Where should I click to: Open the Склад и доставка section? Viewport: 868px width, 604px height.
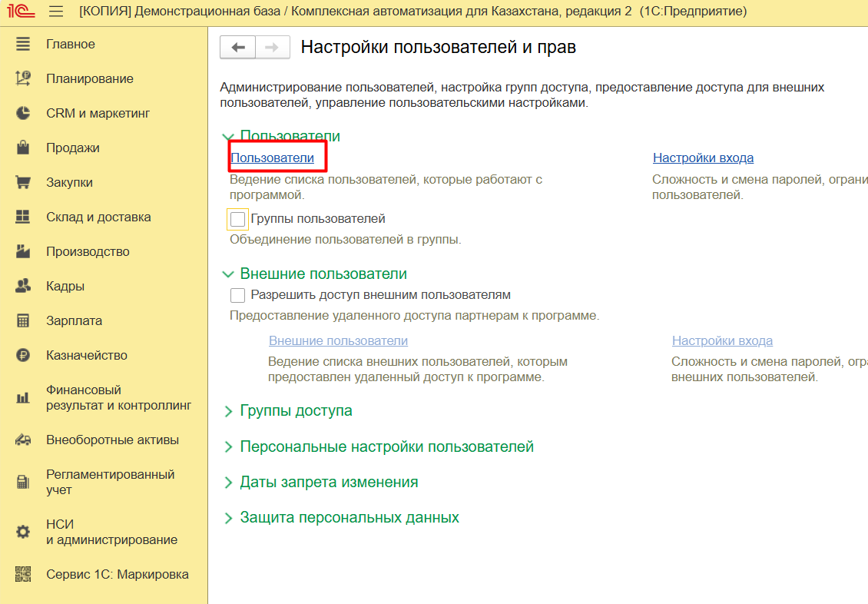click(98, 217)
